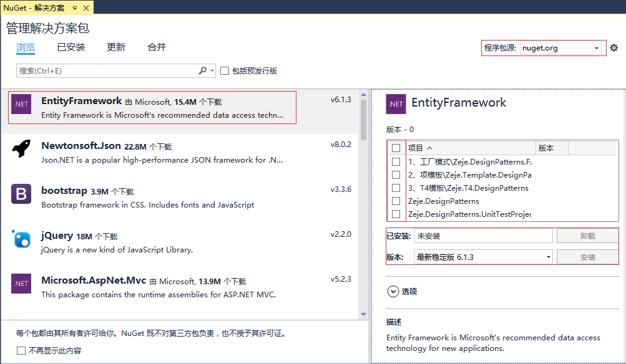Click Newtonsoft.Json rocket icon

pyautogui.click(x=21, y=149)
